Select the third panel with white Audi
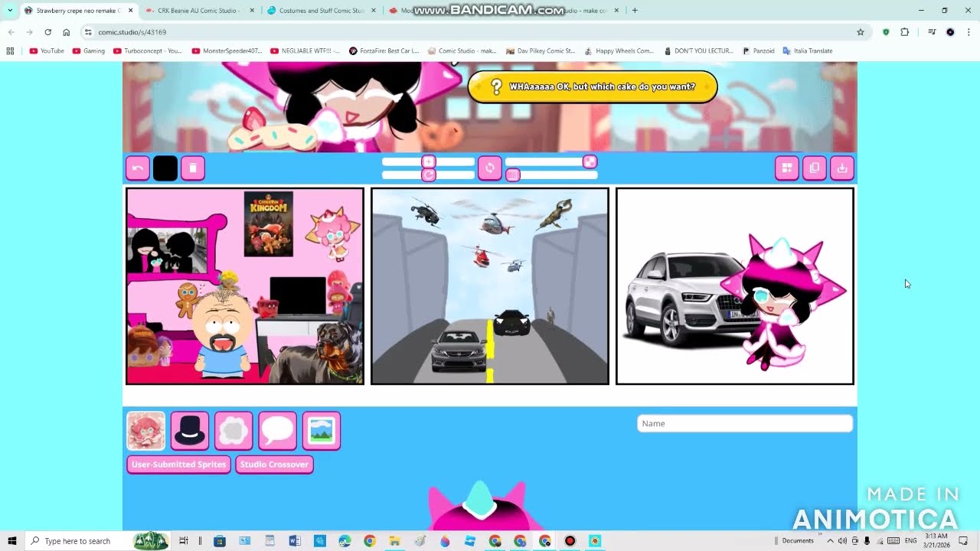The width and height of the screenshot is (980, 551). click(735, 286)
